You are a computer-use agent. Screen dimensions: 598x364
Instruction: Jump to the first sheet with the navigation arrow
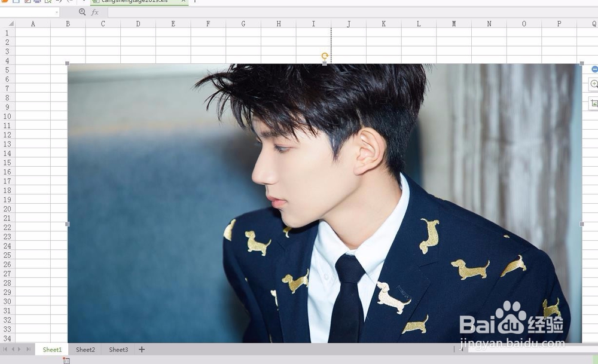[5, 349]
